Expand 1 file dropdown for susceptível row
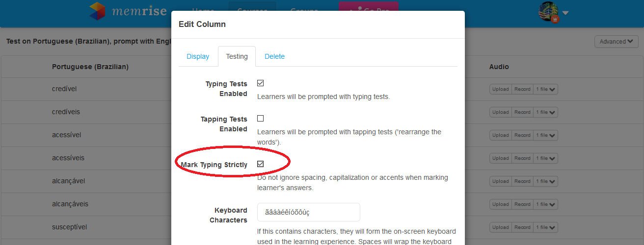The width and height of the screenshot is (644, 245). tap(546, 227)
